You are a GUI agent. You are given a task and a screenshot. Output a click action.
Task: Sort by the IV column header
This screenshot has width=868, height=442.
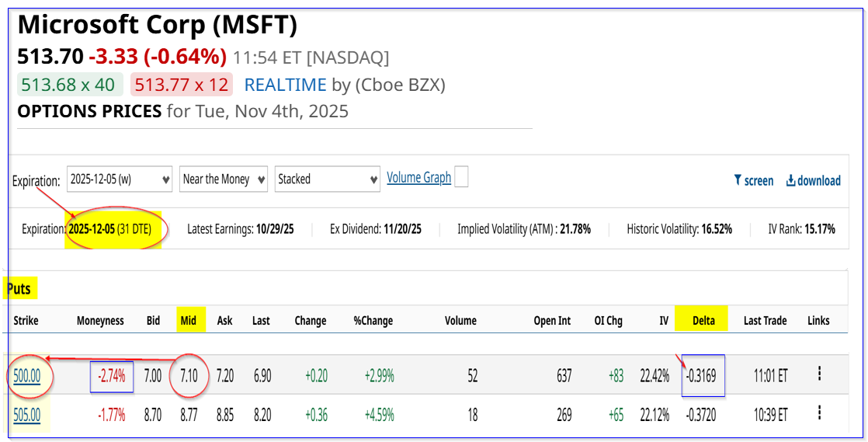click(664, 320)
